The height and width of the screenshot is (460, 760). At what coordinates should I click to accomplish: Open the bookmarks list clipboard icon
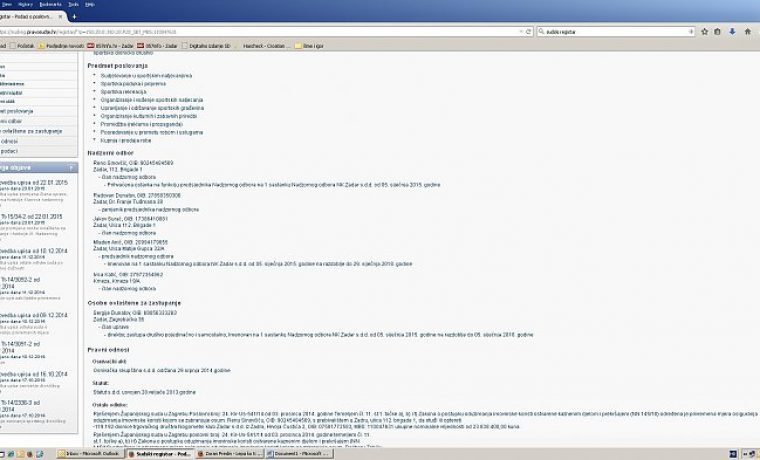(x=717, y=32)
